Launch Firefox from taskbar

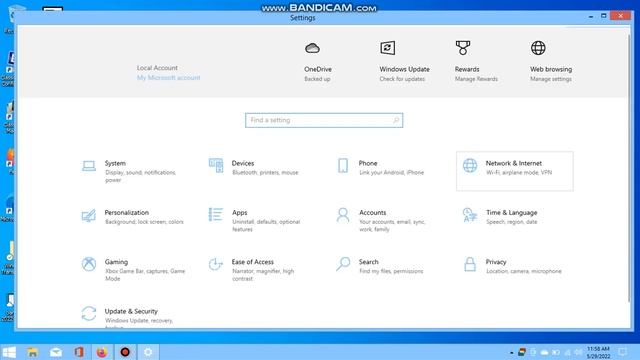pos(102,352)
